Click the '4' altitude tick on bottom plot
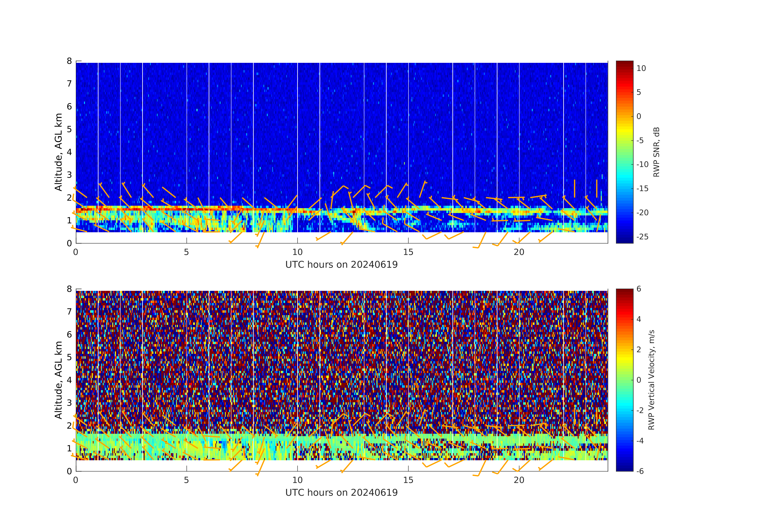The height and width of the screenshot is (532, 775). pos(69,380)
